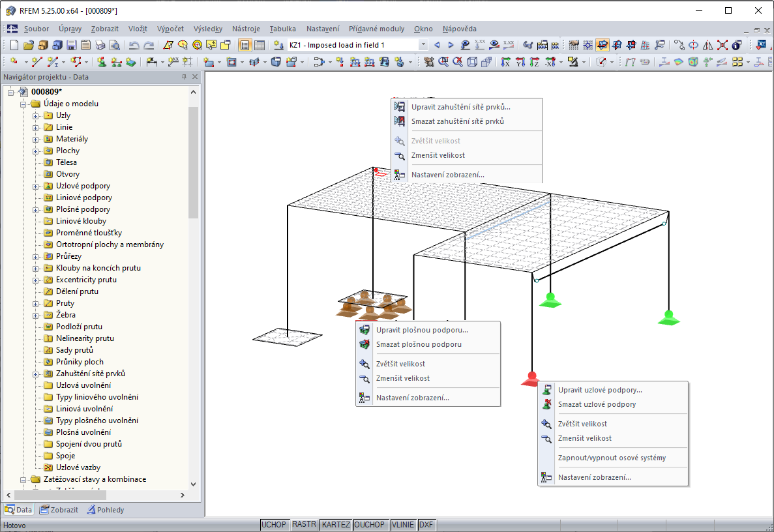Redo the last action
Image resolution: width=774 pixels, height=532 pixels.
click(x=148, y=45)
